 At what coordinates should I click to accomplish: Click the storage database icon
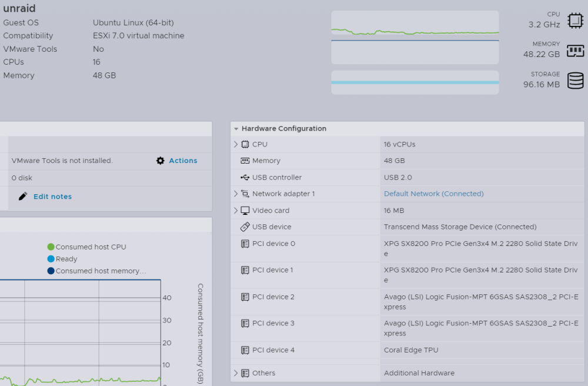tap(575, 81)
